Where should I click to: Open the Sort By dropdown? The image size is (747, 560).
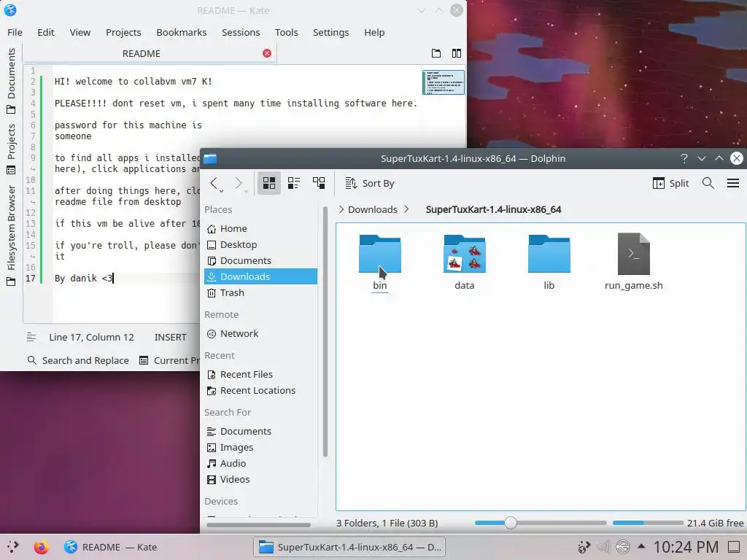[370, 183]
